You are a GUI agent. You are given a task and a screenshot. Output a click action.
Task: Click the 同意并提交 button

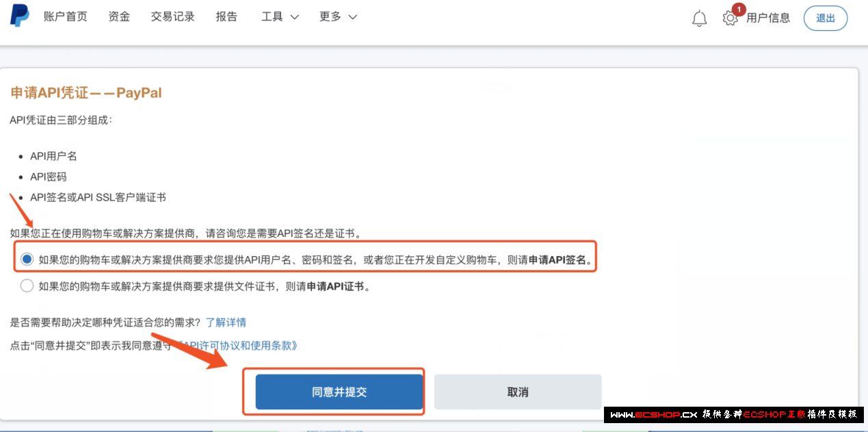(339, 392)
